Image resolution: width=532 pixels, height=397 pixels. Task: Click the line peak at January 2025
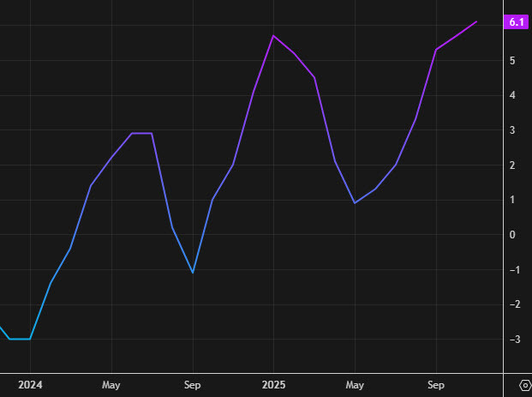[x=273, y=36]
